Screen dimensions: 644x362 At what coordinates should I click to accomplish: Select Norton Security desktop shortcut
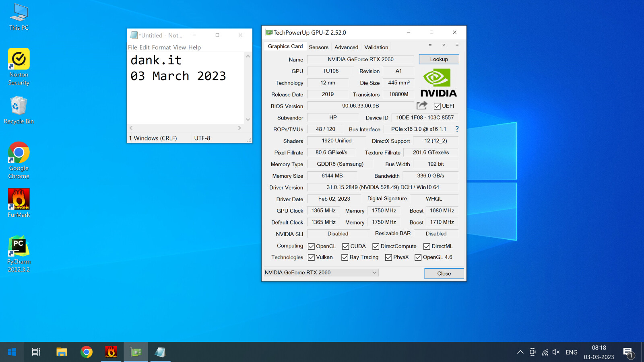click(x=19, y=67)
